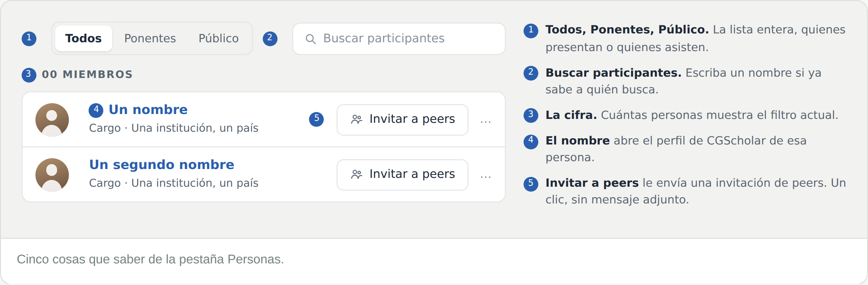Click the avatar of Un nombre
The height and width of the screenshot is (285, 868).
[52, 120]
